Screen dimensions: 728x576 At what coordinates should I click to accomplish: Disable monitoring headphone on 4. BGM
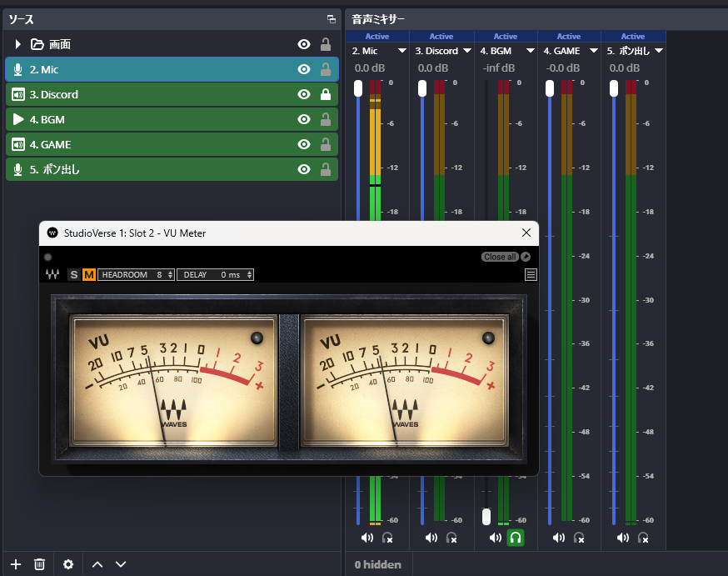coord(516,538)
